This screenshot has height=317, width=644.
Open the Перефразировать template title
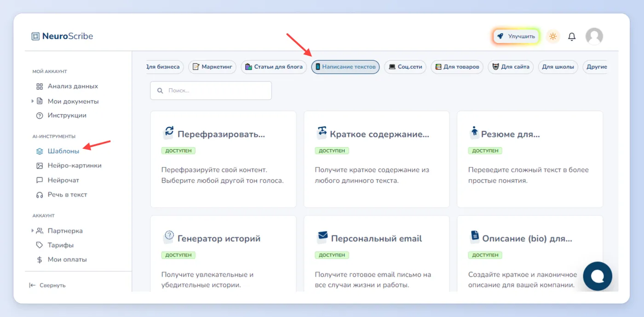tap(221, 135)
